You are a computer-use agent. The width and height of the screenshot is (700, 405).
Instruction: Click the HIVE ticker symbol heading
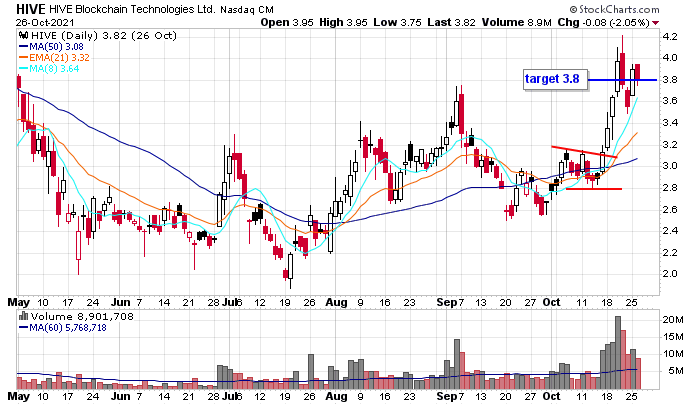click(31, 8)
